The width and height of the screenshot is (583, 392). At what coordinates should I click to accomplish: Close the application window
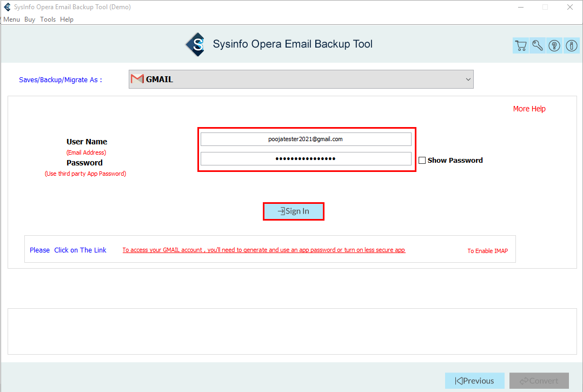point(569,7)
